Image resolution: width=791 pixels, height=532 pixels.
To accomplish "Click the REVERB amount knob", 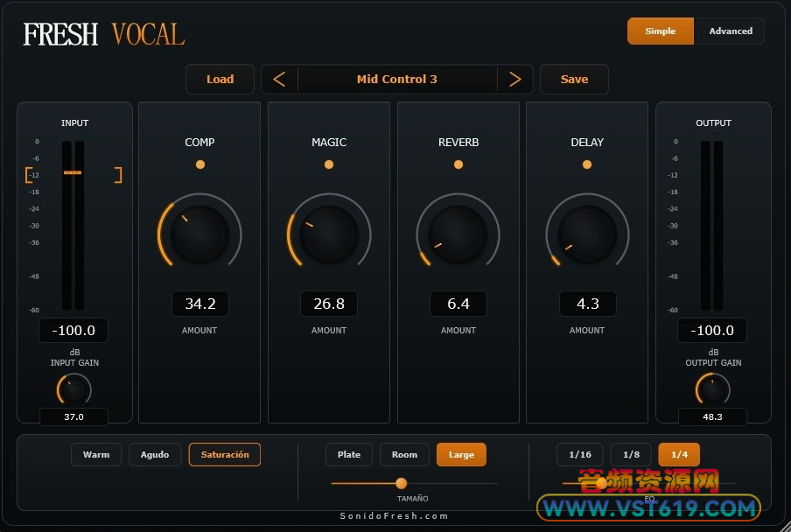I will pos(458,234).
